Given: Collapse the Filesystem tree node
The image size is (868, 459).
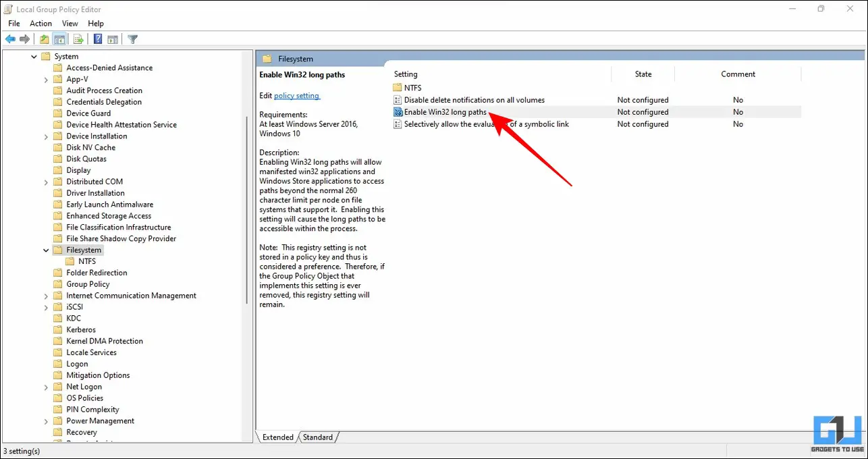Looking at the screenshot, I should tap(46, 250).
